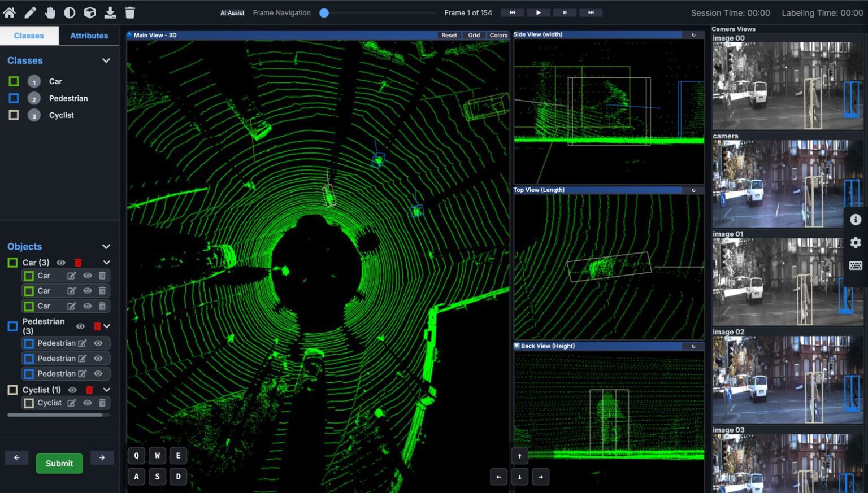Expand the Objects panel chevron
This screenshot has width=868, height=493.
tap(106, 246)
